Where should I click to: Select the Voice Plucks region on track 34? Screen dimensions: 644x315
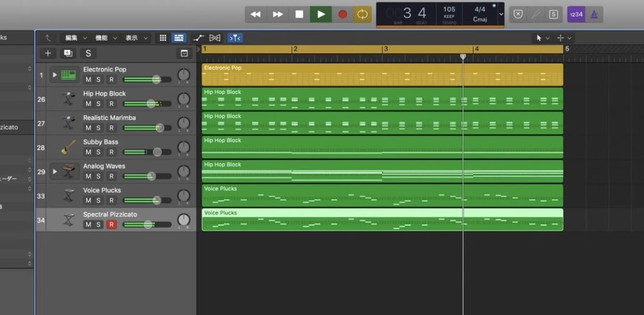382,220
